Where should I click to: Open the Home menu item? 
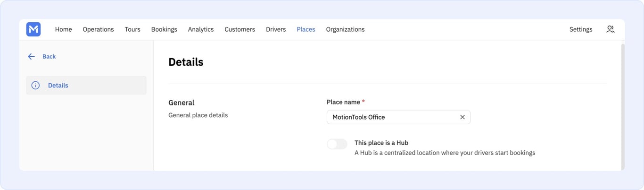tap(63, 29)
